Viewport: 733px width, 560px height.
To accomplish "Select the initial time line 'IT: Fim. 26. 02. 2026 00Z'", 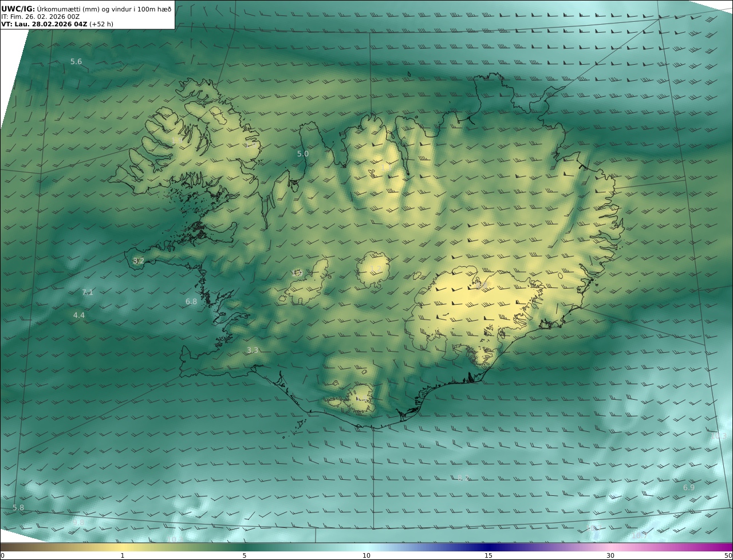I will pos(41,17).
